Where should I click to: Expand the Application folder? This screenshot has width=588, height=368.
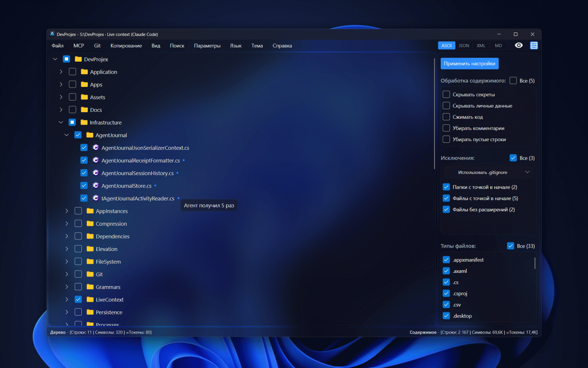pos(61,72)
